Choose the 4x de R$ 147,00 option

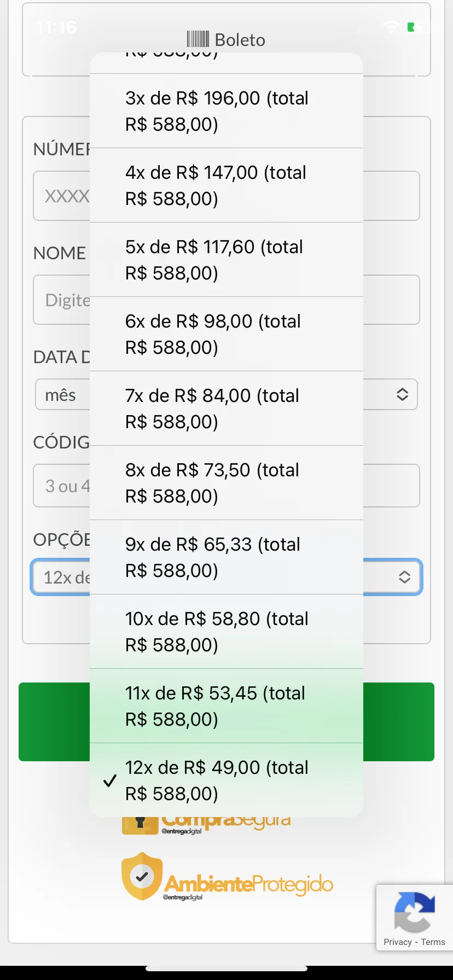point(226,185)
